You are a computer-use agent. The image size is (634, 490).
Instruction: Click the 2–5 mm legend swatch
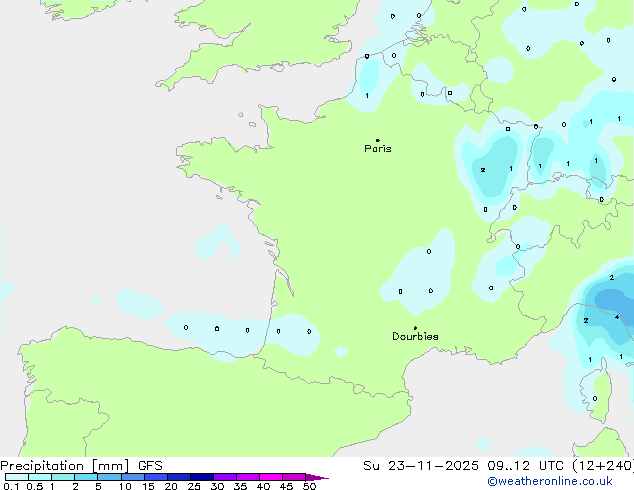86,477
